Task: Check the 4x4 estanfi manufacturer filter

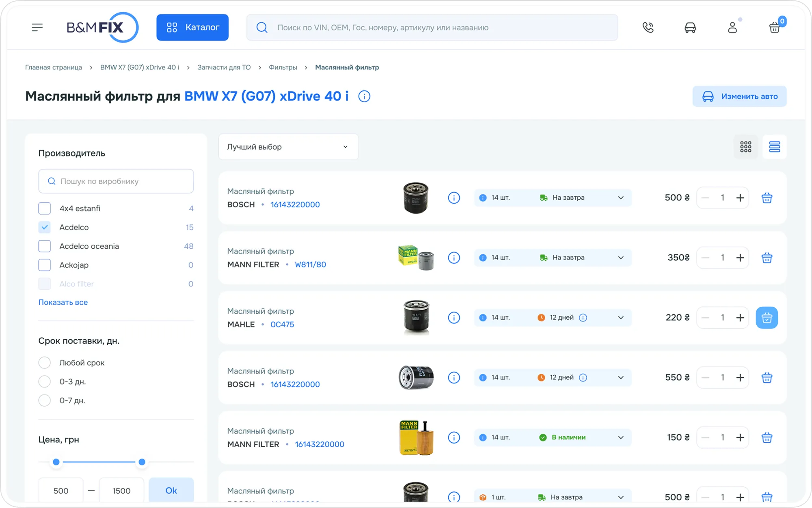Action: (x=45, y=209)
